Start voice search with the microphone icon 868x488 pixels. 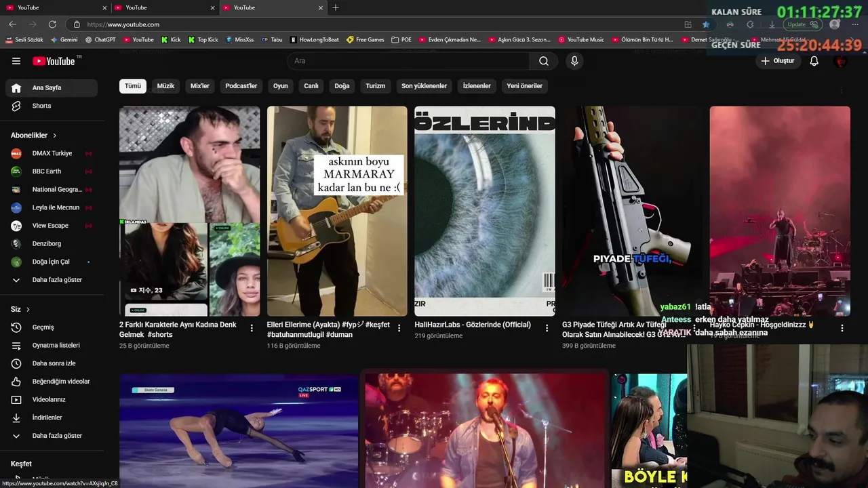[x=574, y=61]
